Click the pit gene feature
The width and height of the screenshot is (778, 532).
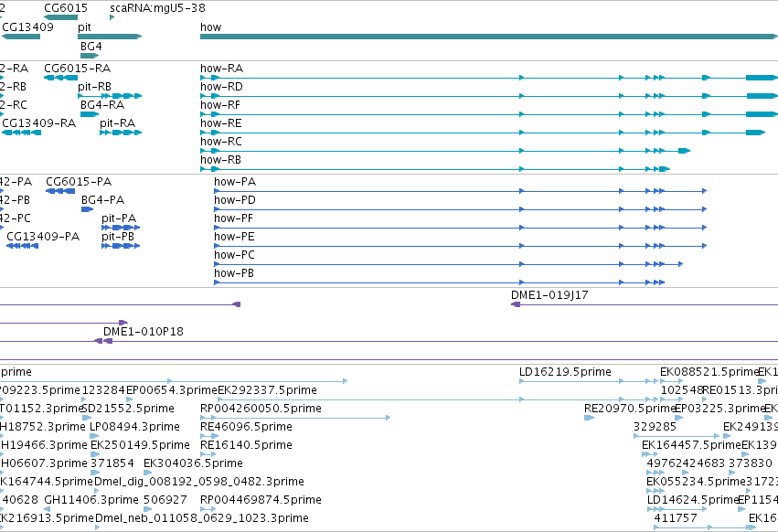110,37
